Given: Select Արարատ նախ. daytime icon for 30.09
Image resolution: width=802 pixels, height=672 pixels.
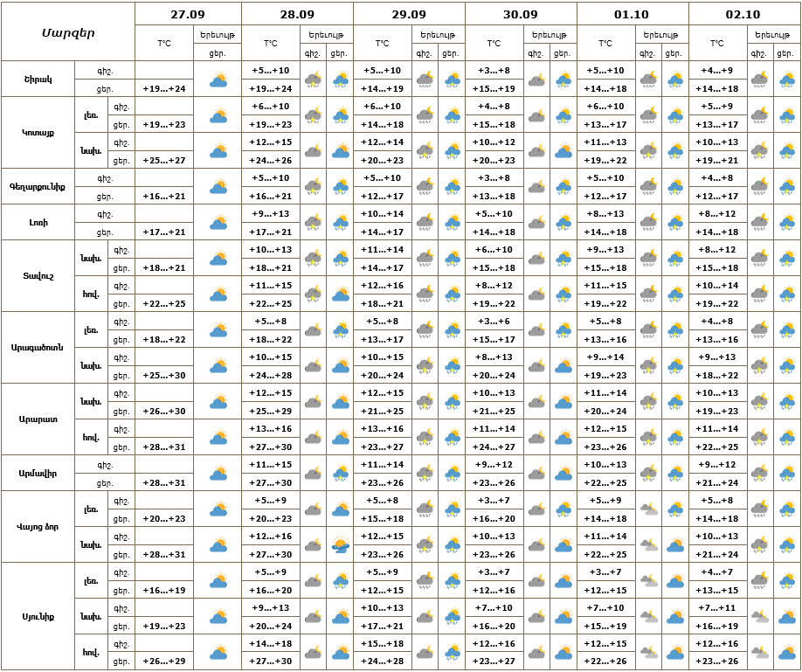Looking at the screenshot, I should click(x=563, y=403).
